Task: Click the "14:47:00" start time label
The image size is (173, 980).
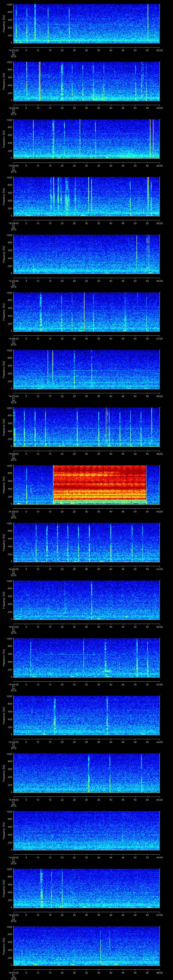Action: point(13,972)
